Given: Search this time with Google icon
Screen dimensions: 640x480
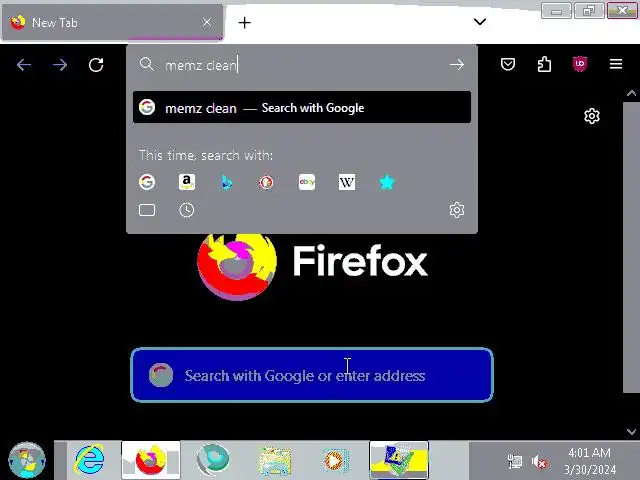Looking at the screenshot, I should click(147, 182).
